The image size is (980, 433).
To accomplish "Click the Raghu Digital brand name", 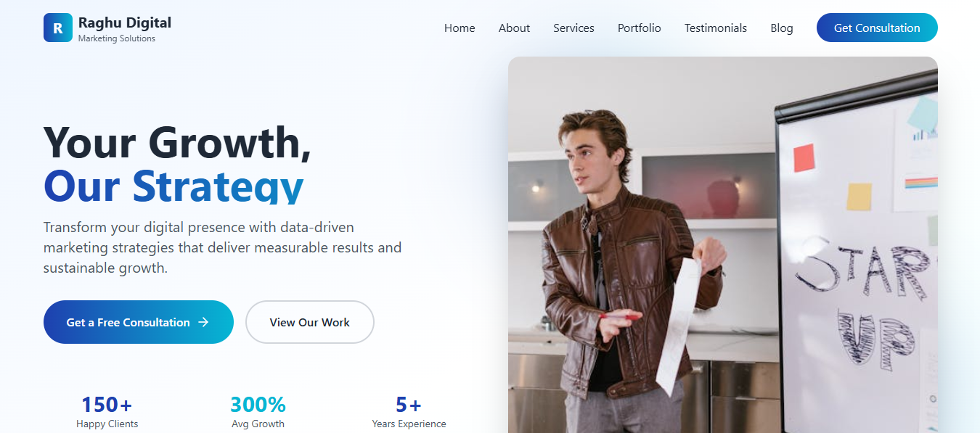I will click(x=125, y=22).
